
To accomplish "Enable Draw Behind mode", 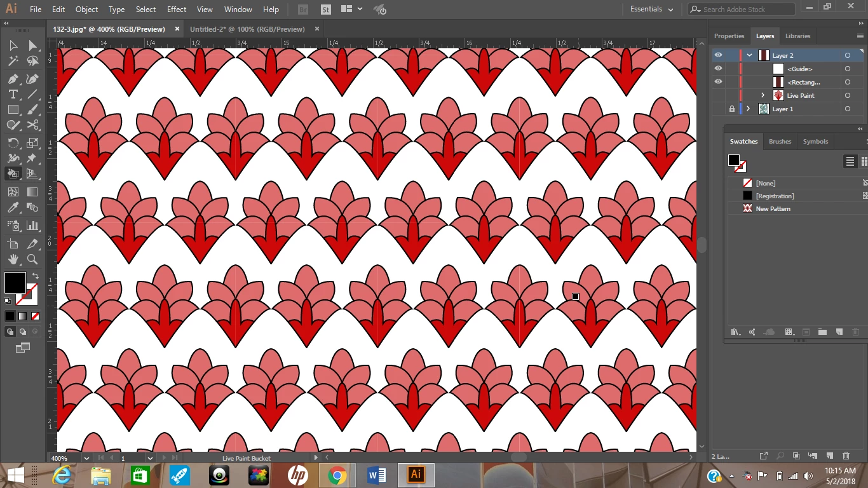I will [x=23, y=332].
